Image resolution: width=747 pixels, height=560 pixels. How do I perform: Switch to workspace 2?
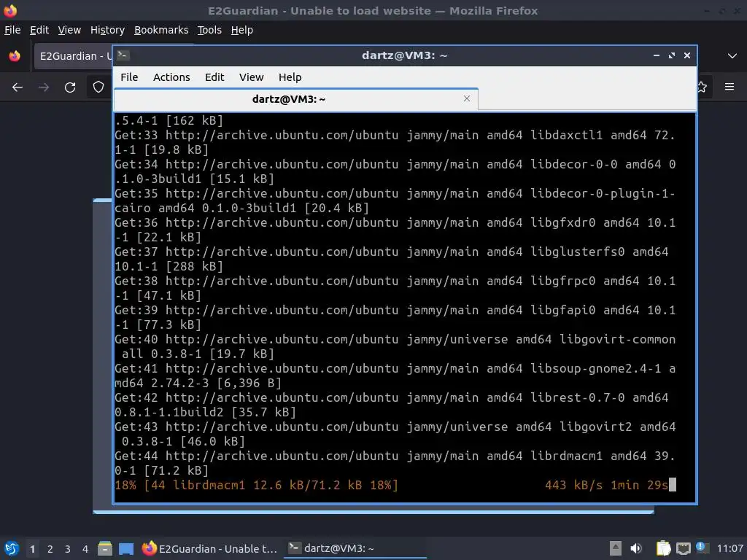click(50, 549)
